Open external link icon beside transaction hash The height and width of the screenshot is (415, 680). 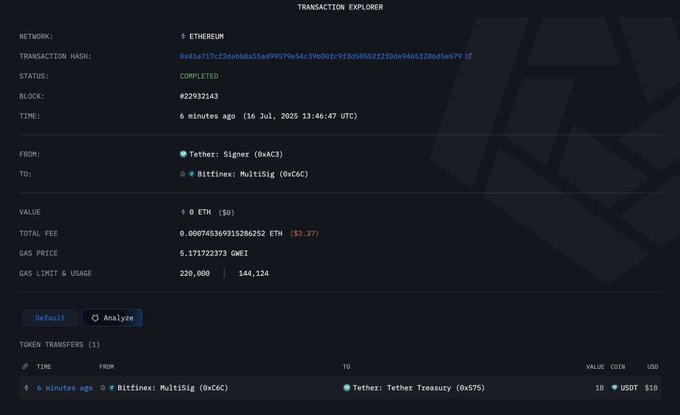[468, 56]
